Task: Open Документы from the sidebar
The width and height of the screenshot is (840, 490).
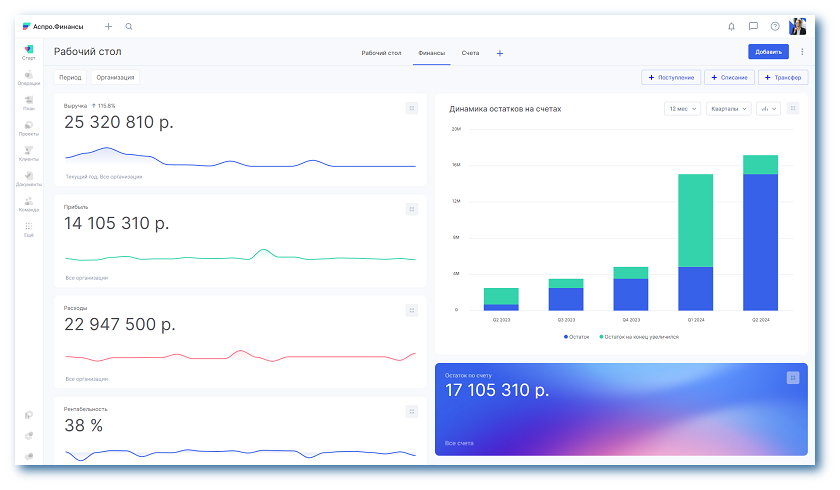Action: click(29, 179)
